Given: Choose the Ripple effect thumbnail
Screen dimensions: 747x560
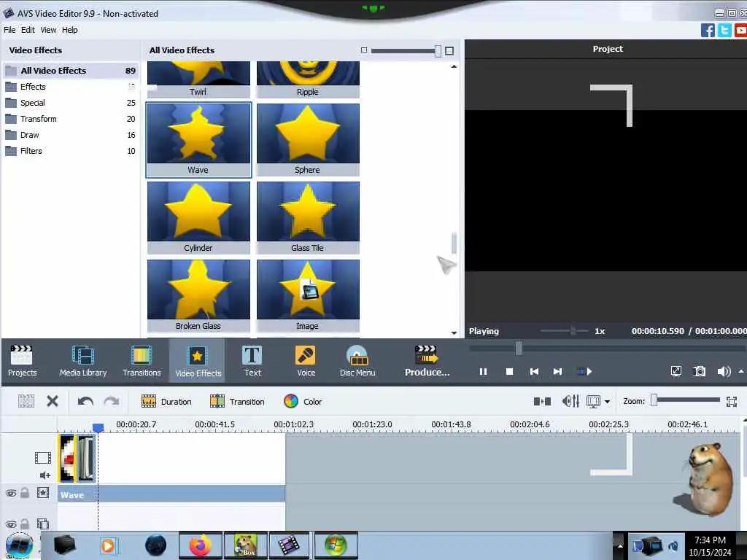Looking at the screenshot, I should (x=308, y=79).
